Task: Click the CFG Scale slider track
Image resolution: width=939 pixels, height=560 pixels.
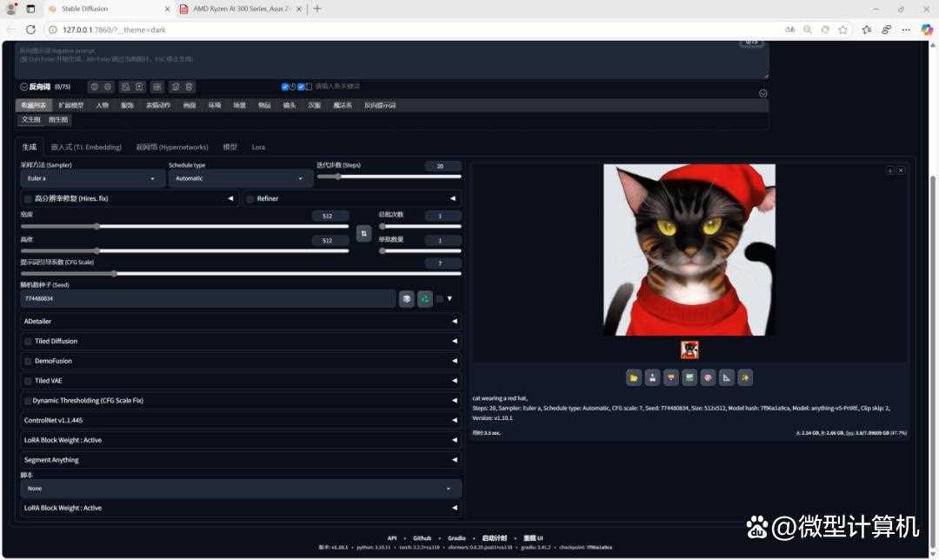Action: tap(240, 273)
